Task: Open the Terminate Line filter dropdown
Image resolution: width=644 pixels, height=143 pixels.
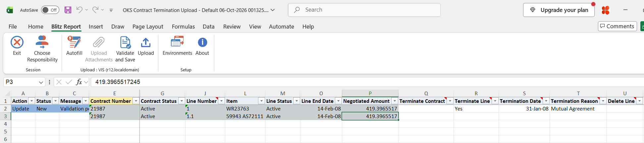Action: 495,101
